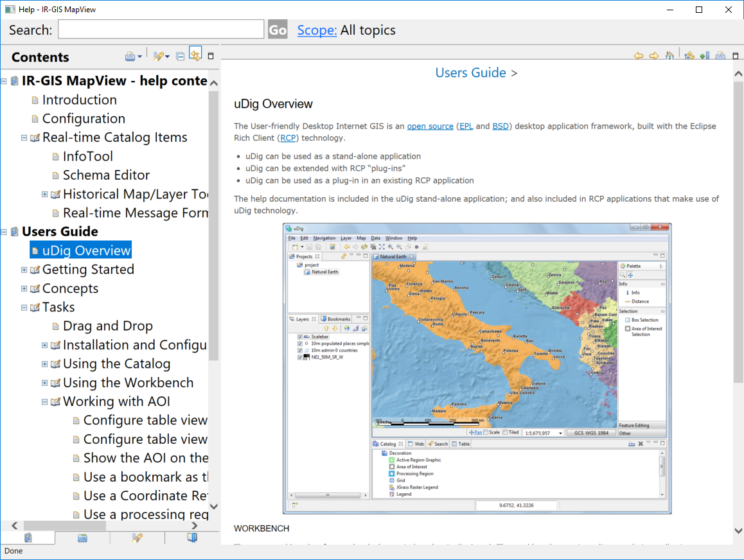The height and width of the screenshot is (560, 744).
Task: Go back using the left arrow icon
Action: point(638,56)
